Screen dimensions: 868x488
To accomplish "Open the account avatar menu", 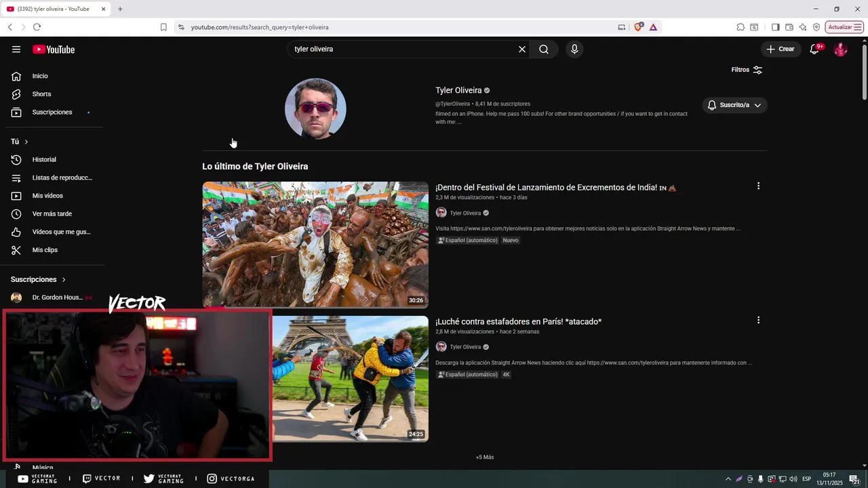I will pyautogui.click(x=840, y=49).
